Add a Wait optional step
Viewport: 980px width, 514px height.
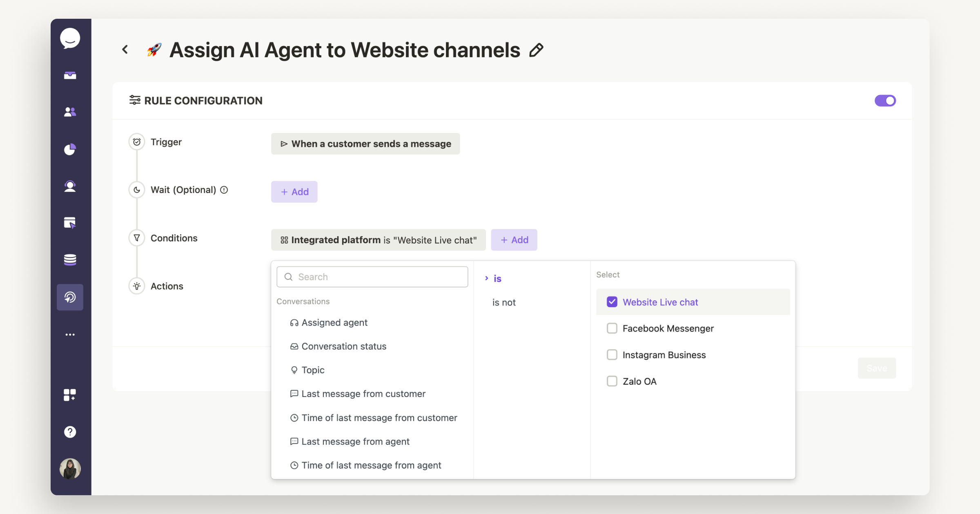[294, 192]
